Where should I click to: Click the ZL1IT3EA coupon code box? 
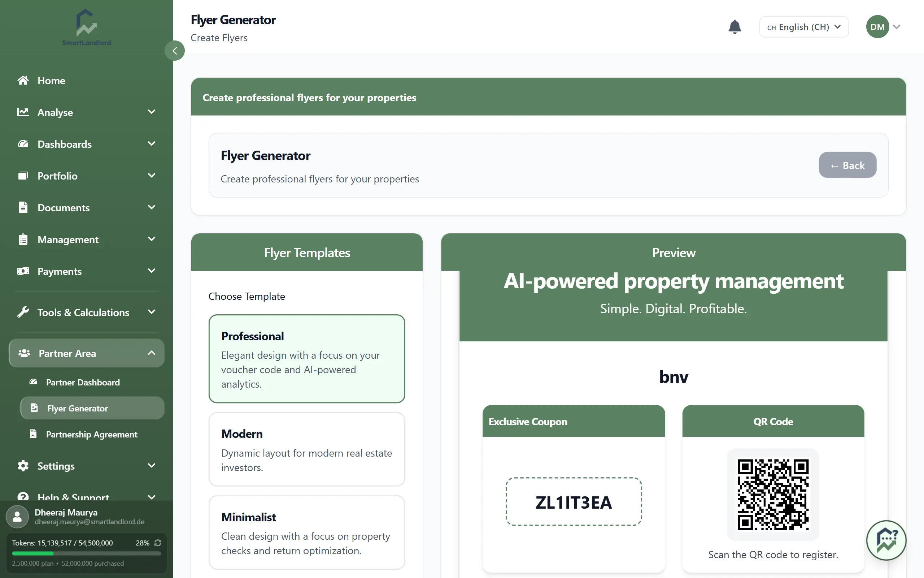coord(574,501)
